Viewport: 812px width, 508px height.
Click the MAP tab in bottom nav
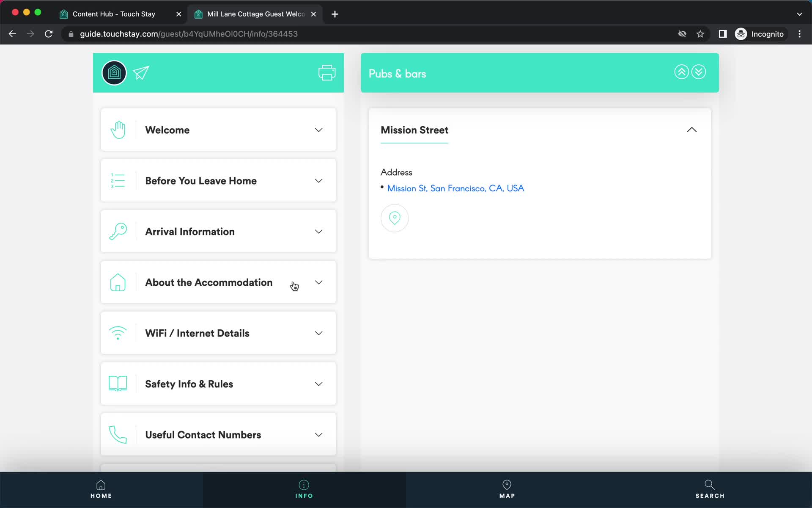[x=507, y=489]
